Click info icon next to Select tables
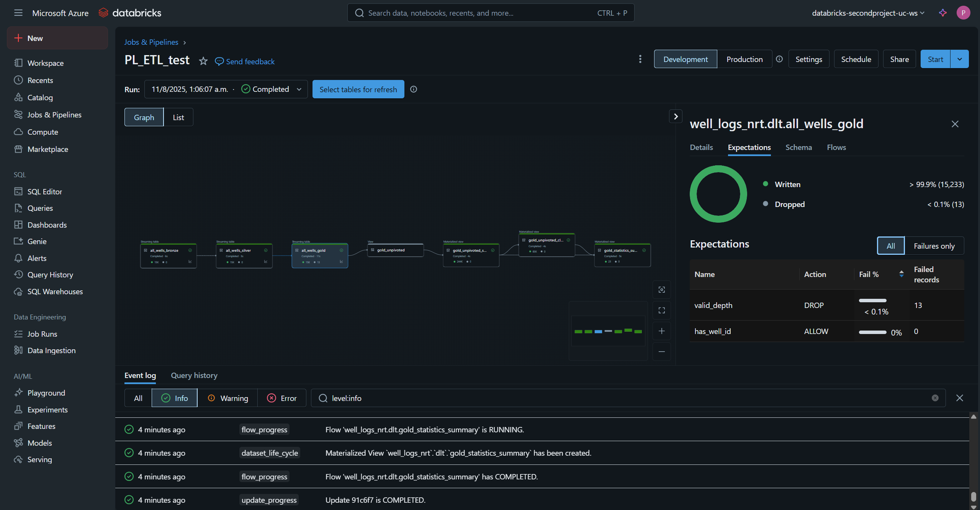The width and height of the screenshot is (980, 510). pyautogui.click(x=414, y=89)
